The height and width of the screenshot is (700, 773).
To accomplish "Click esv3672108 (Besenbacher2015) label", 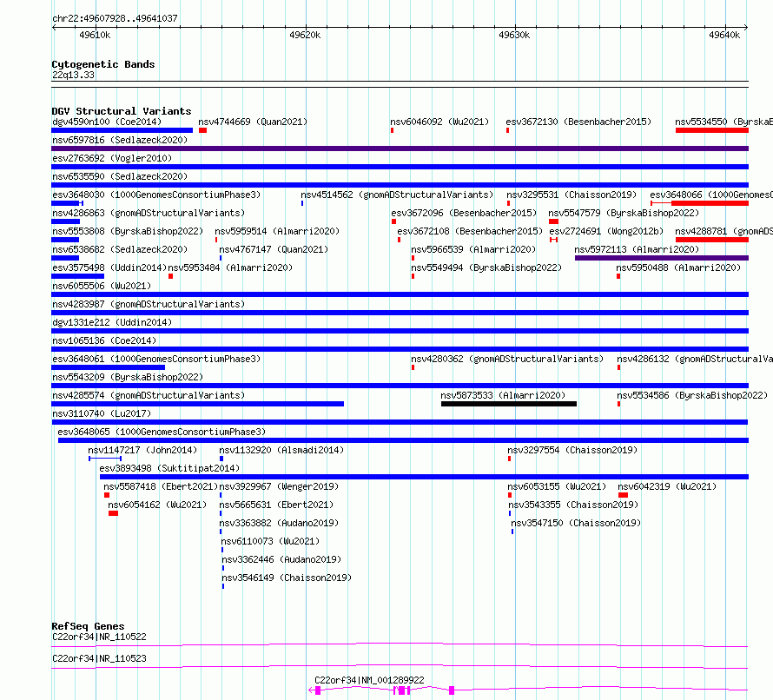I will [x=470, y=231].
